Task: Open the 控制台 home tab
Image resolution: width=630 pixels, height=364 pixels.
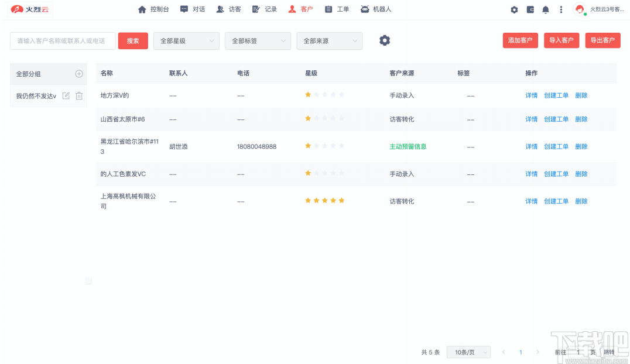Action: [x=153, y=9]
